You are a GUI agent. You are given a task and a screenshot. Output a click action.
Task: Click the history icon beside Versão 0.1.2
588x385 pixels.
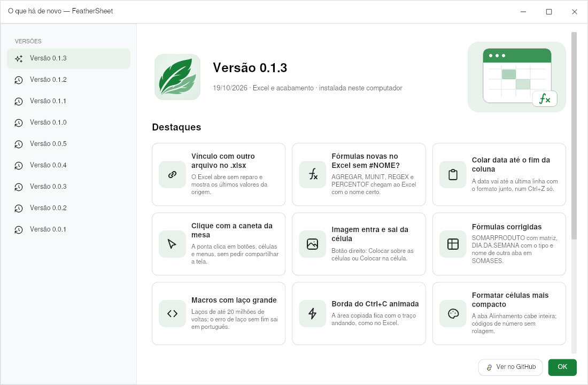click(x=19, y=80)
